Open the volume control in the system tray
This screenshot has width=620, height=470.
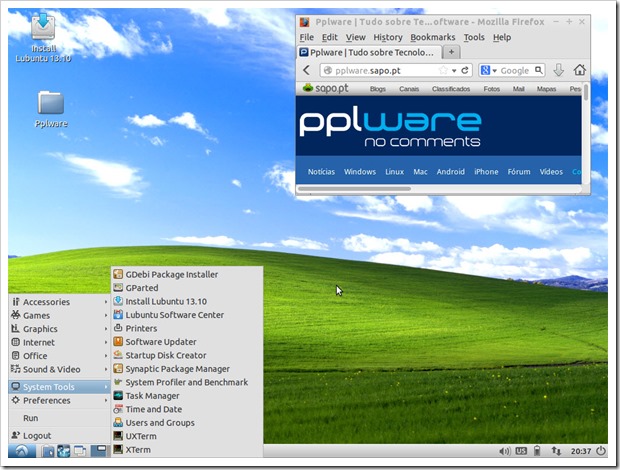point(505,451)
